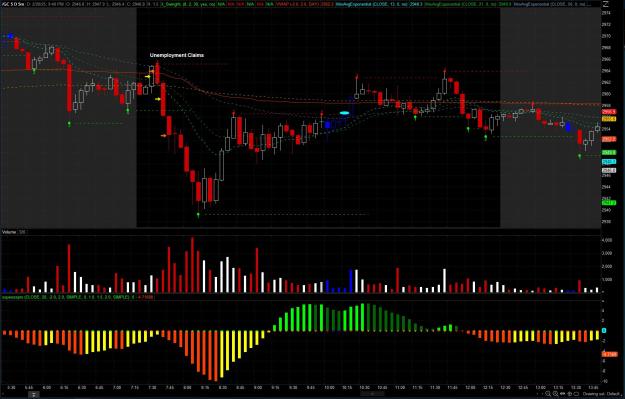This screenshot has width=625, height=399.
Task: Click the 1,000 volume axis value
Action: [607, 279]
